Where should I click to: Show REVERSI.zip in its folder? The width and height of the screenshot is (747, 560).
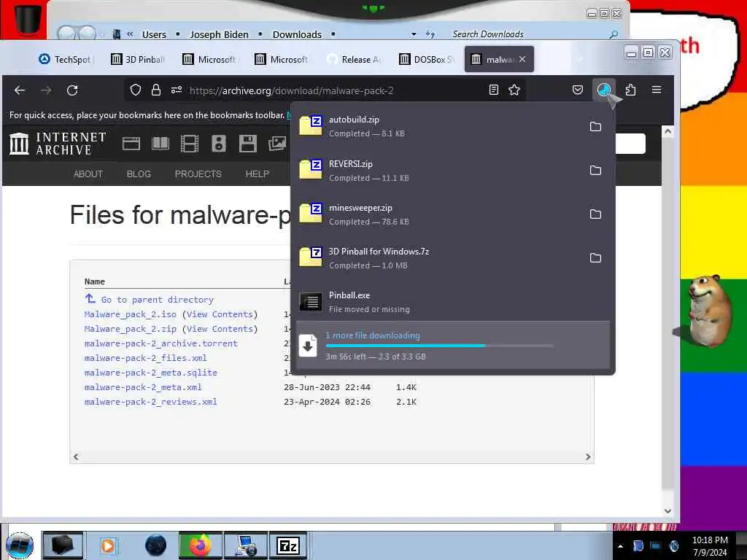pos(595,171)
